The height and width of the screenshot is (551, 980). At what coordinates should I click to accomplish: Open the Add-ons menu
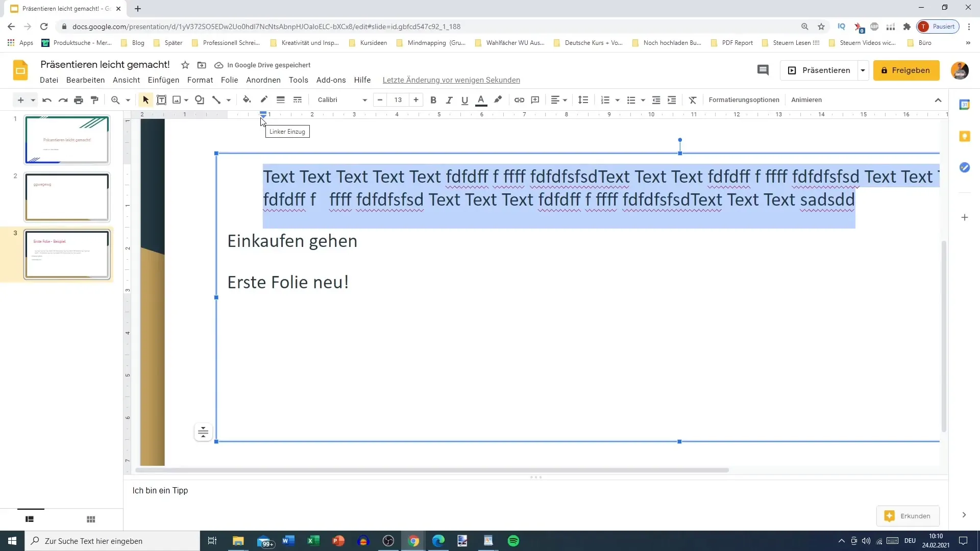[331, 80]
